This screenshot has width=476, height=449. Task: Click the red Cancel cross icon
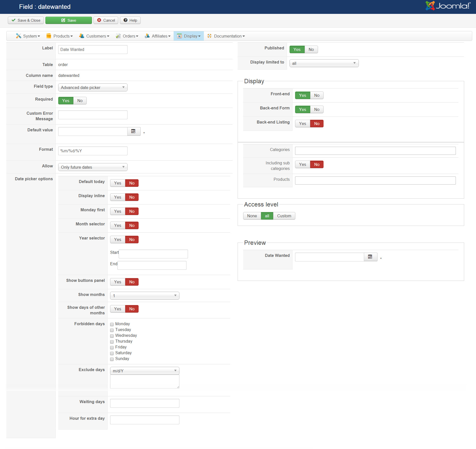[x=99, y=20]
